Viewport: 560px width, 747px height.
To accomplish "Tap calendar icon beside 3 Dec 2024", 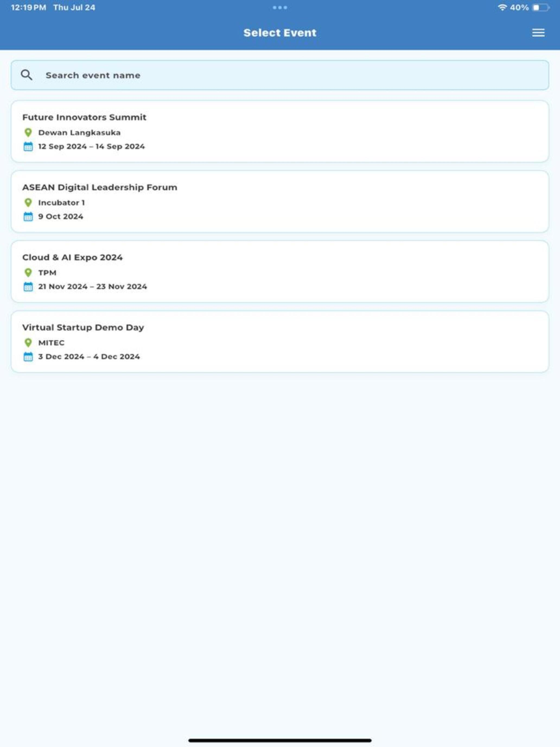I will coord(28,357).
